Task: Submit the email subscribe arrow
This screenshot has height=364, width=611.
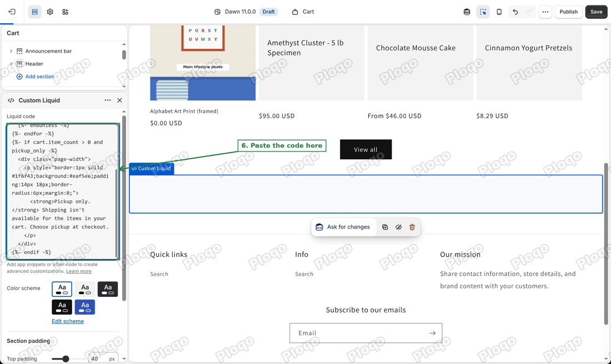Action: coord(433,333)
